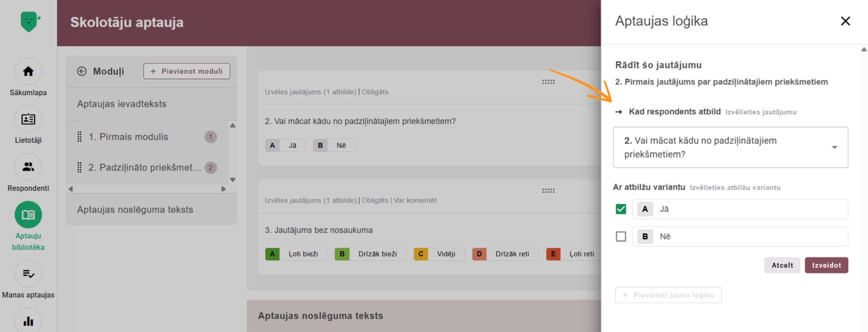Open Aptaujas ievadteksts section
Viewport: 868px width, 332px height.
click(122, 104)
